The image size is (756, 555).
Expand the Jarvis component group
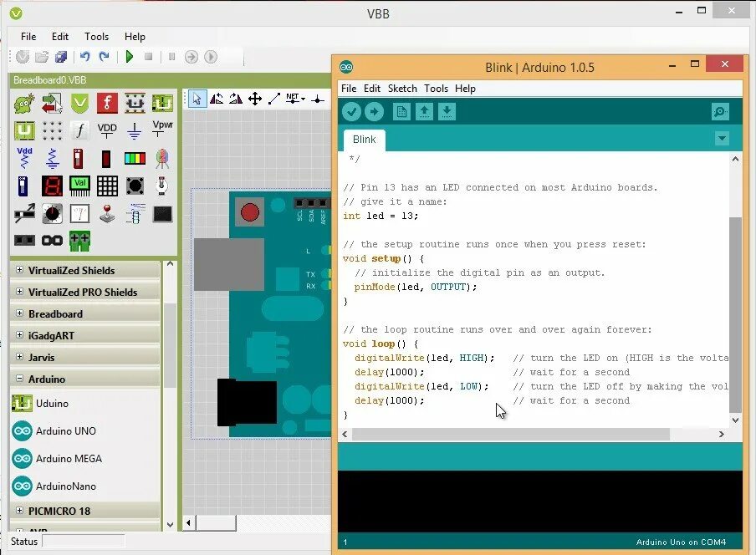[20, 357]
